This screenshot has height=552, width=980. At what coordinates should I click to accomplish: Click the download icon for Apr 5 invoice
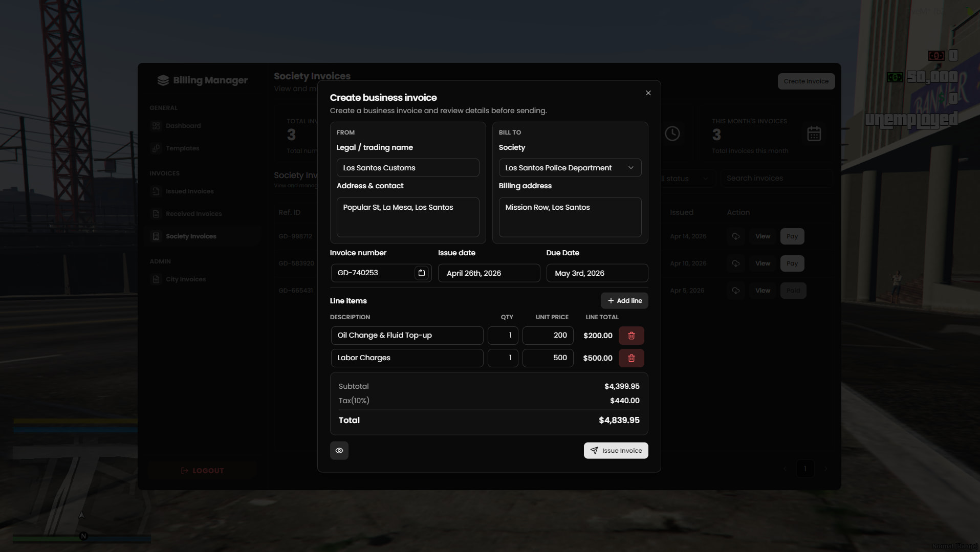pyautogui.click(x=735, y=291)
